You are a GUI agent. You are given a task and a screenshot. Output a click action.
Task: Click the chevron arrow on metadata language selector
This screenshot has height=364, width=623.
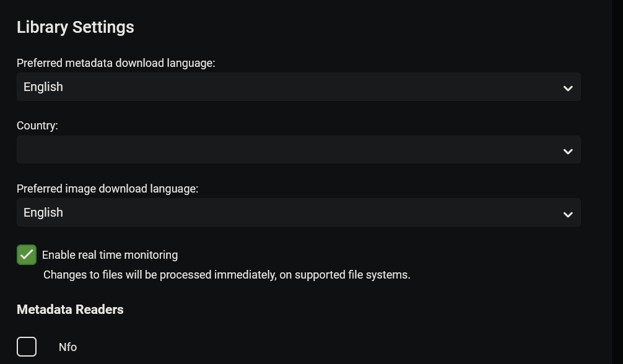click(567, 88)
